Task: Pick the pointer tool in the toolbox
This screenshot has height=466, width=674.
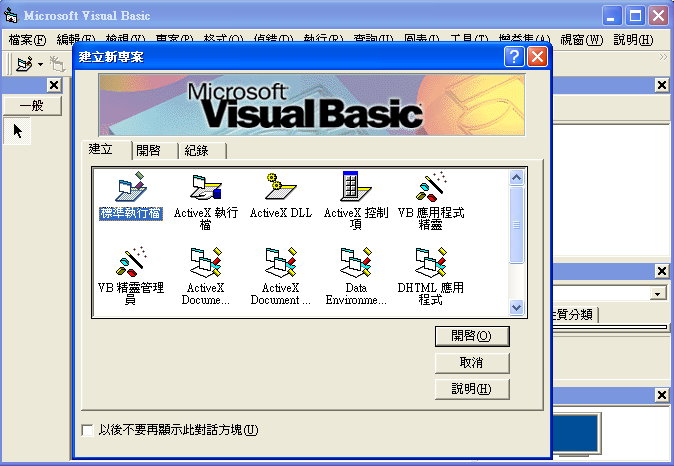Action: pos(17,131)
